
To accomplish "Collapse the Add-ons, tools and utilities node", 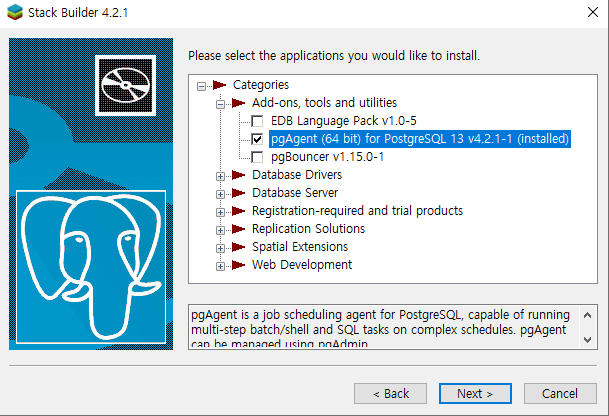I will coord(220,104).
